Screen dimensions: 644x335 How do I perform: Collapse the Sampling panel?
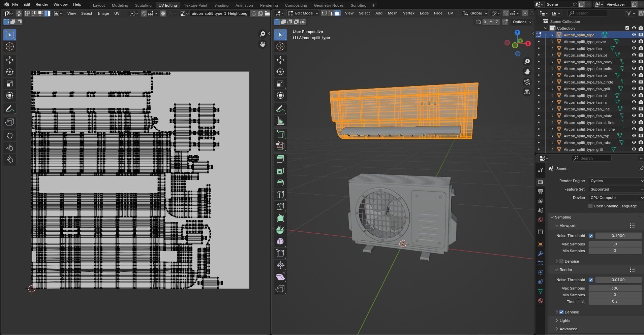pos(553,217)
